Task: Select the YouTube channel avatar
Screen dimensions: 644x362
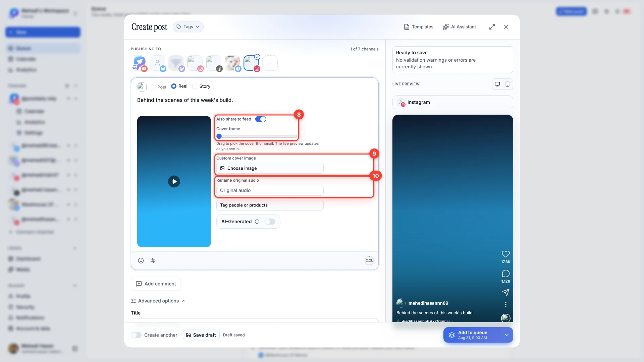Action: tap(139, 63)
